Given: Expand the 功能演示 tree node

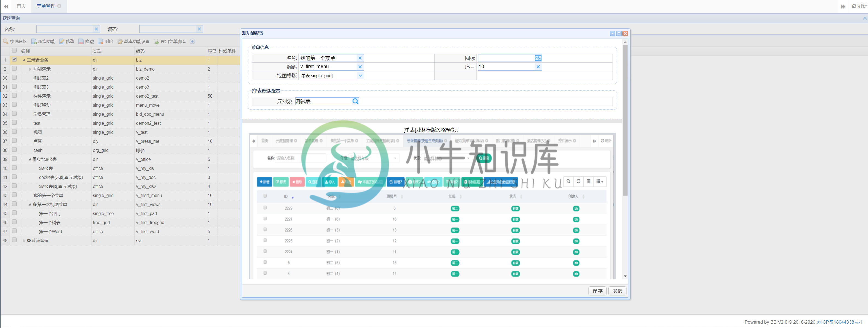Looking at the screenshot, I should click(30, 69).
